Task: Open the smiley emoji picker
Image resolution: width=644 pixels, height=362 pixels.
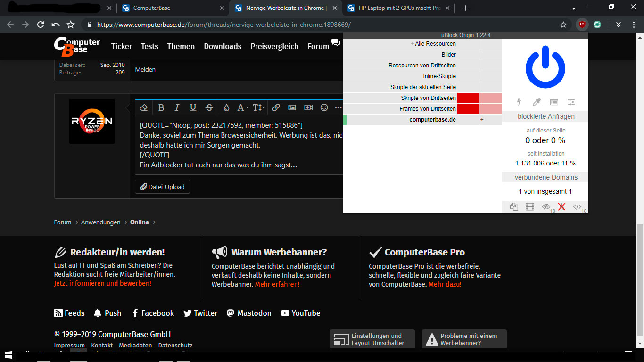Action: click(324, 107)
